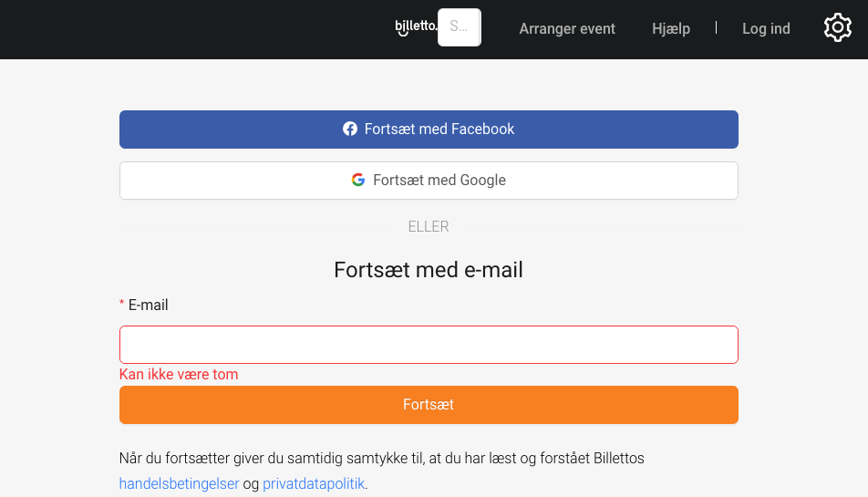This screenshot has width=868, height=497.
Task: Click the Facebook logo icon
Action: 350,129
